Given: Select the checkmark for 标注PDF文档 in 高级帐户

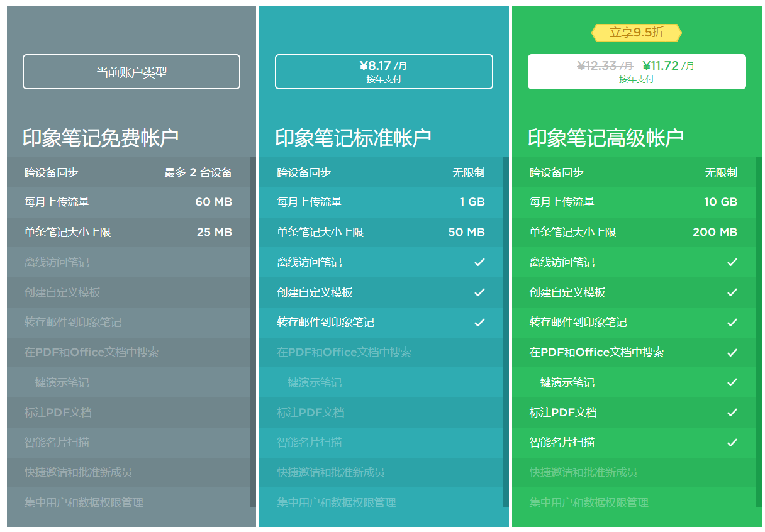Looking at the screenshot, I should 732,413.
